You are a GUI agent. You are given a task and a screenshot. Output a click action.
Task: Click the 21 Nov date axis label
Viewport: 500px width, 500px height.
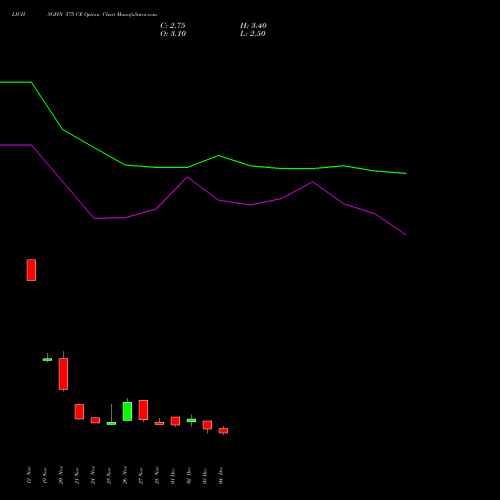point(77,476)
